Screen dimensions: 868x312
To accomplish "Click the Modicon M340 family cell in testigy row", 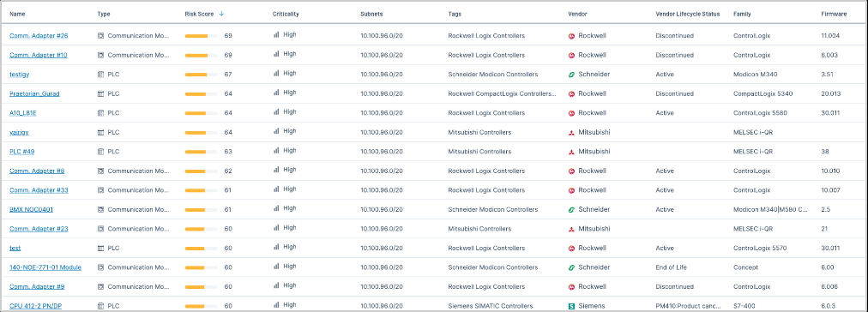I will 755,74.
